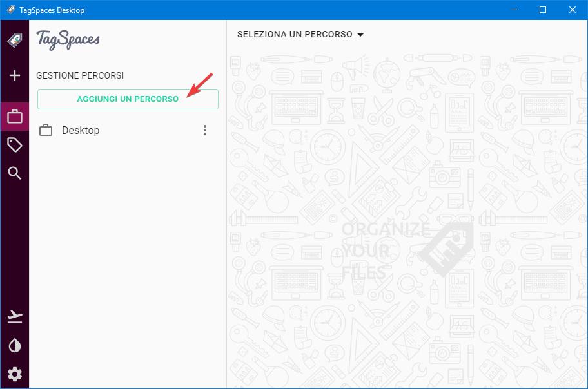This screenshot has width=588, height=389.
Task: Click the airplane takeoff icon in sidebar
Action: point(15,317)
